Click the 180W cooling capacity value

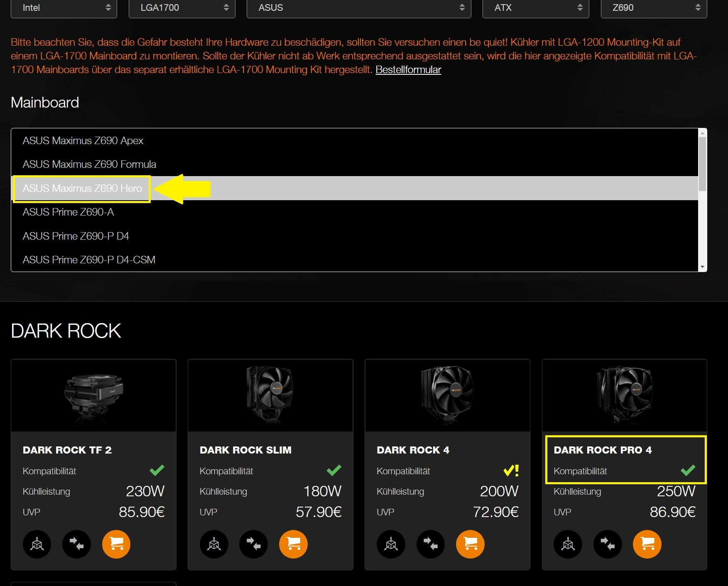(322, 491)
